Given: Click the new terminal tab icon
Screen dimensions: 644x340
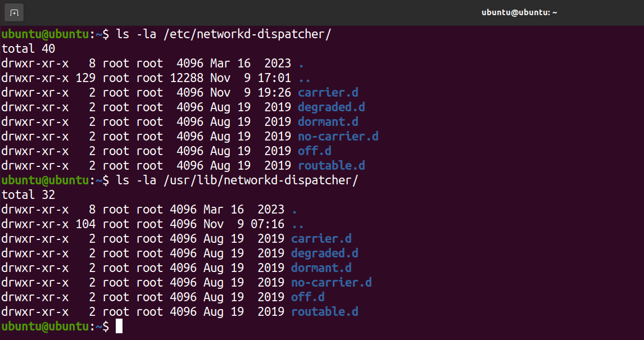Looking at the screenshot, I should point(14,12).
